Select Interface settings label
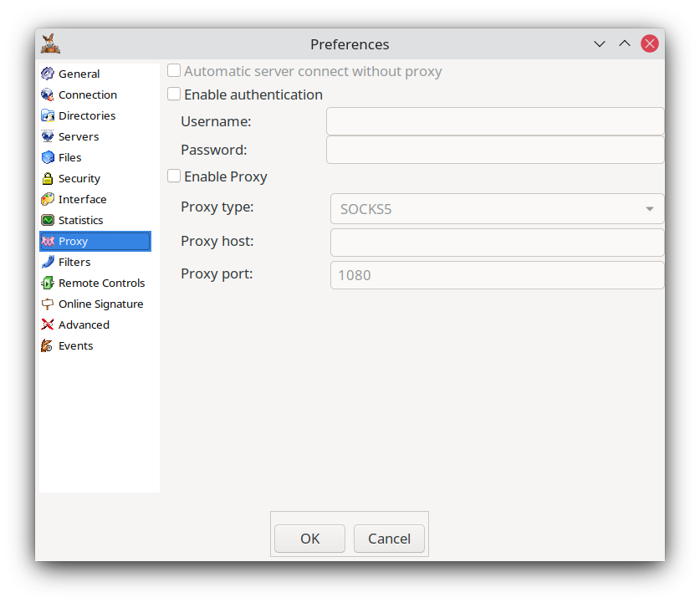The height and width of the screenshot is (603, 700). [83, 199]
